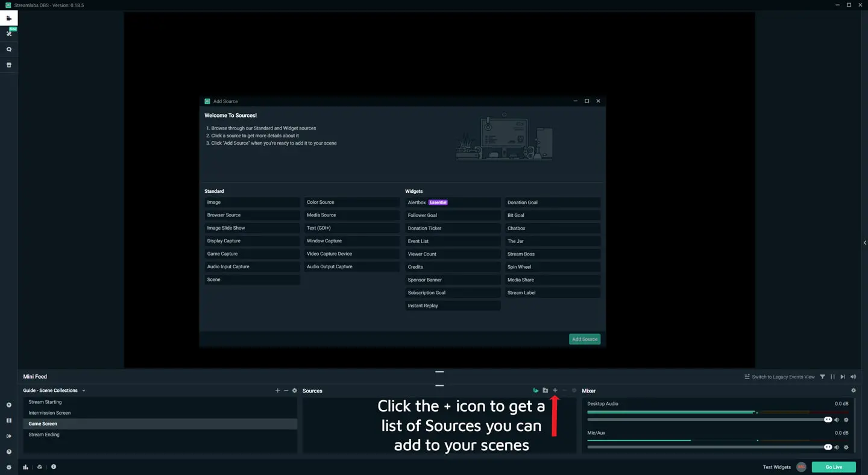The image size is (868, 475).
Task: Choose the Image source
Action: [x=252, y=203]
